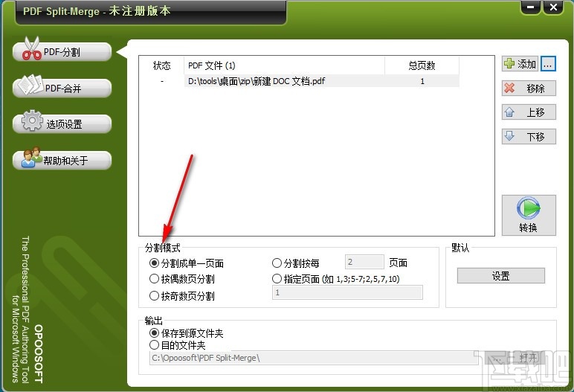Select 按偶数页分割 radio option
574x392 pixels.
182,279
